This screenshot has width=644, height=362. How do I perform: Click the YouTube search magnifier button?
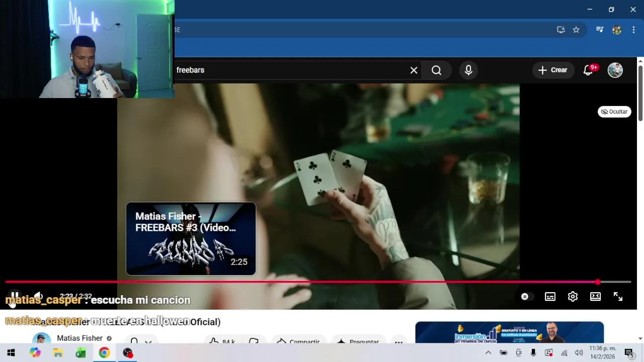437,70
